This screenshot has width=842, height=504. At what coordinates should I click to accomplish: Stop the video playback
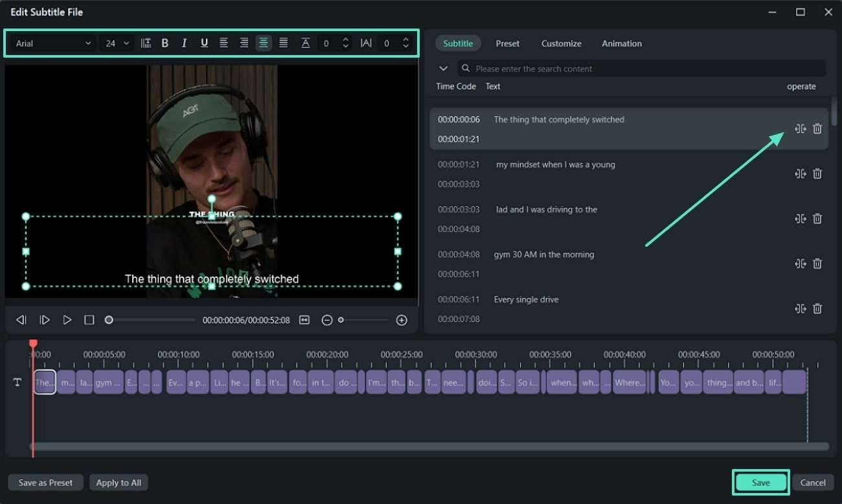89,320
